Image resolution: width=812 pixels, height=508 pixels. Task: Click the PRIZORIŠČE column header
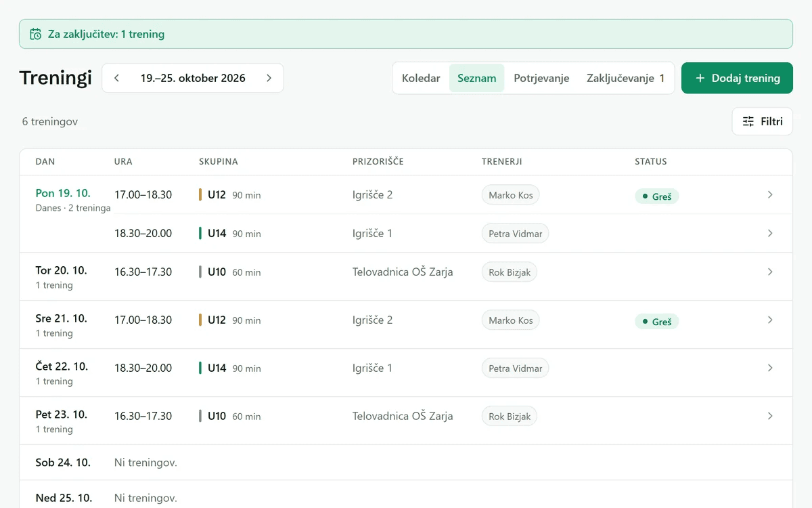(x=378, y=162)
